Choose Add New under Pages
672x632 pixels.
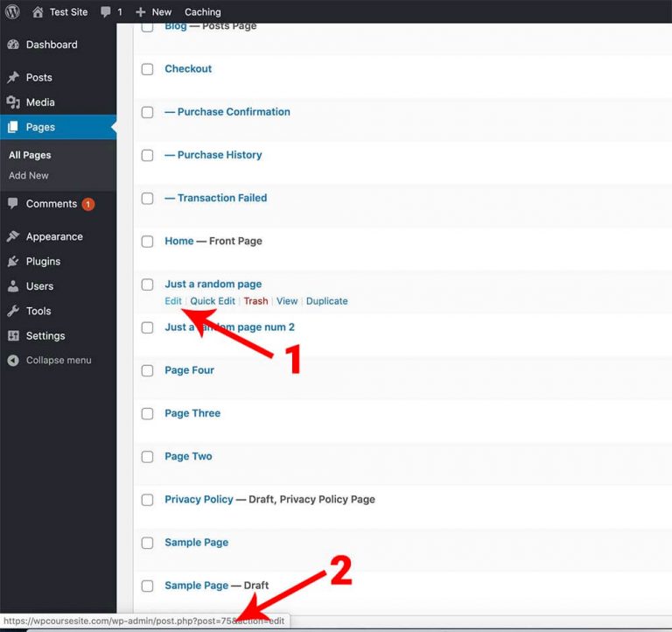[29, 175]
